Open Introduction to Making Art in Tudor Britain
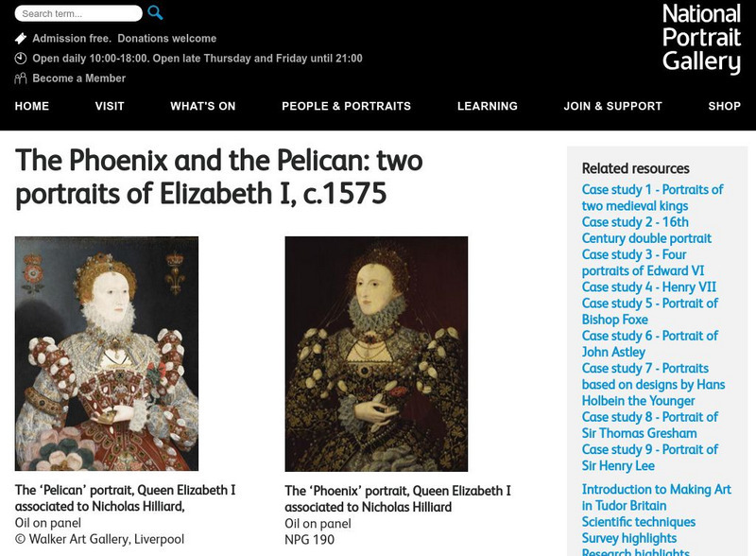Image resolution: width=756 pixels, height=556 pixels. point(657,497)
